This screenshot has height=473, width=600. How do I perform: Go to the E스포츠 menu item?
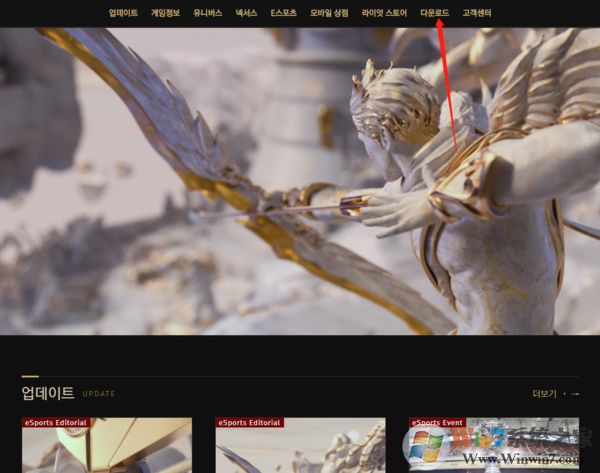pyautogui.click(x=284, y=13)
